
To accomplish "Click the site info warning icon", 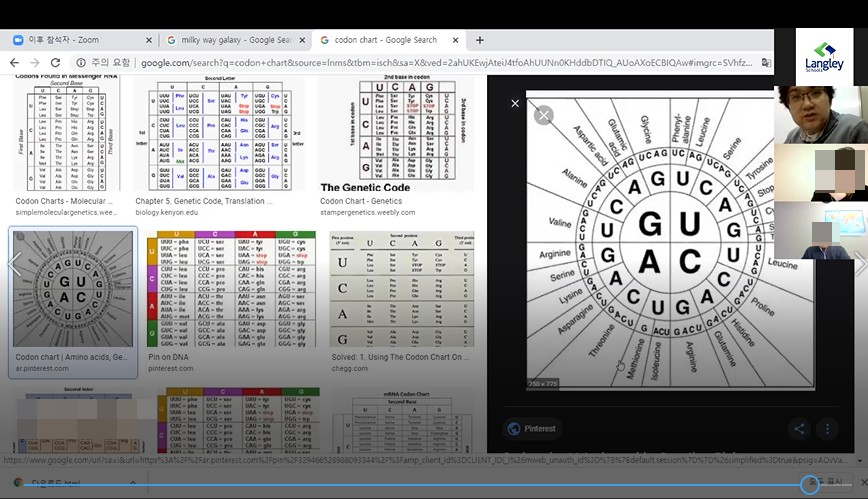I will pos(81,63).
